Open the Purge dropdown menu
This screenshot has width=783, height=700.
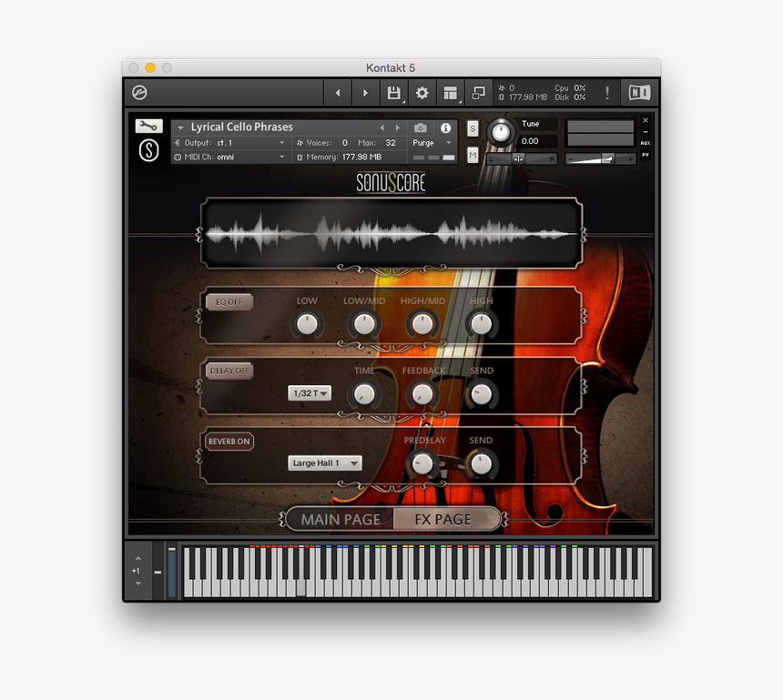click(432, 143)
